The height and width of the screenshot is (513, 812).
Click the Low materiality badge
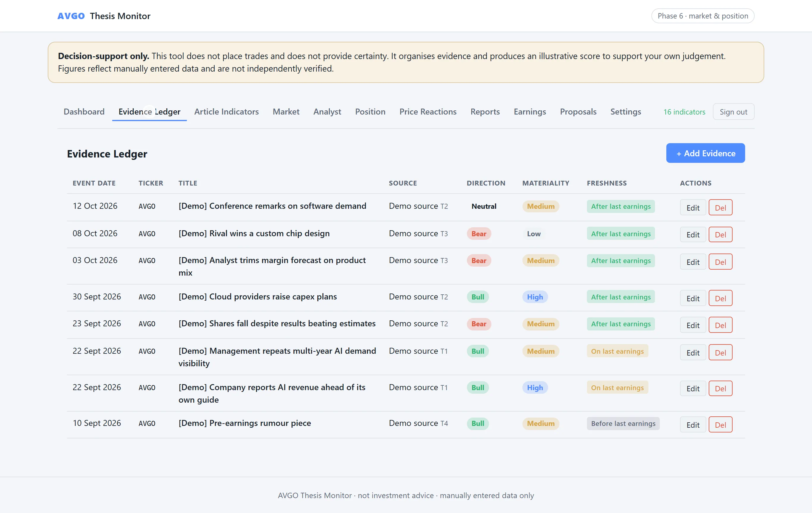tap(533, 234)
